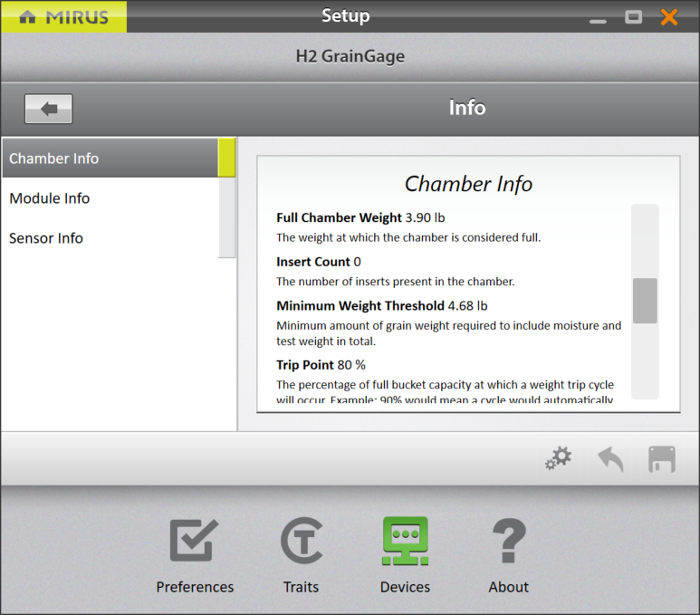Click the Chamber Info panel scrollbar thumb
The image size is (700, 615).
[x=645, y=301]
